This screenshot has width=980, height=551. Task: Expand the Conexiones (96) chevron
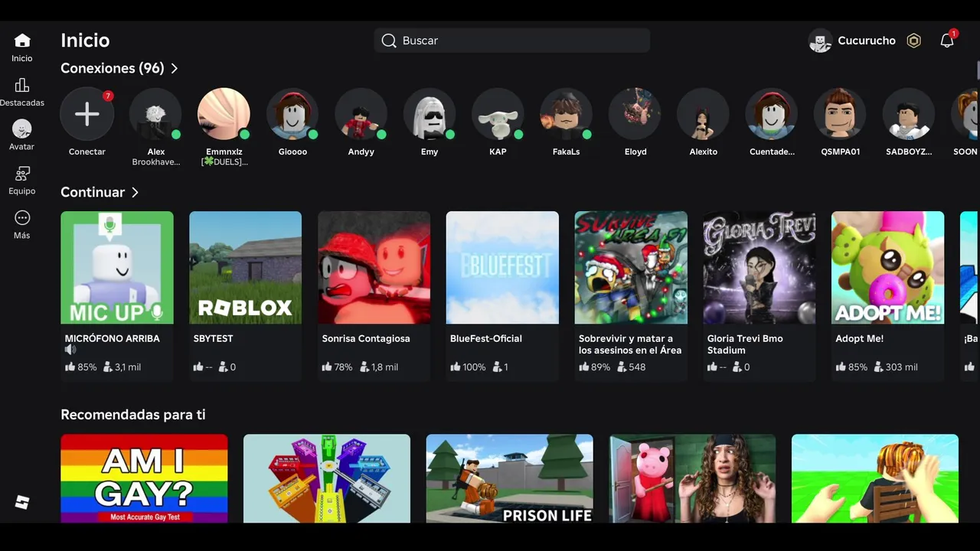pos(175,68)
